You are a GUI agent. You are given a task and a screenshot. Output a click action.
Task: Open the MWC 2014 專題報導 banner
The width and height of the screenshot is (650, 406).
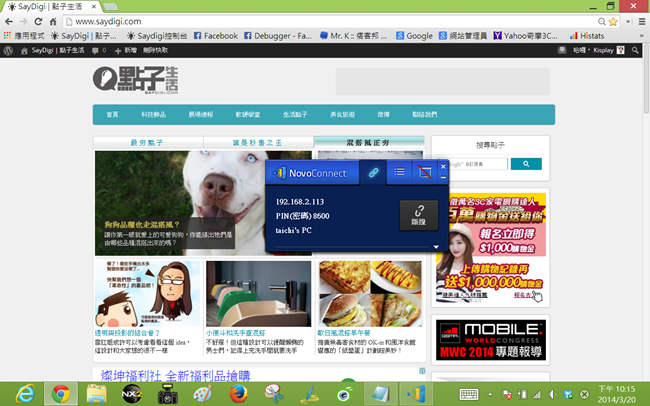[491, 340]
